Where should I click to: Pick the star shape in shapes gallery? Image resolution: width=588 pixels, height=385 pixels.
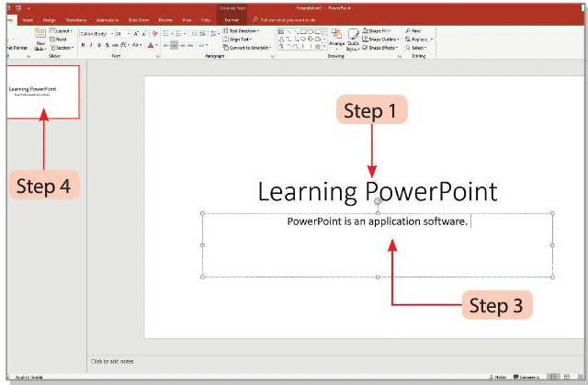click(318, 47)
